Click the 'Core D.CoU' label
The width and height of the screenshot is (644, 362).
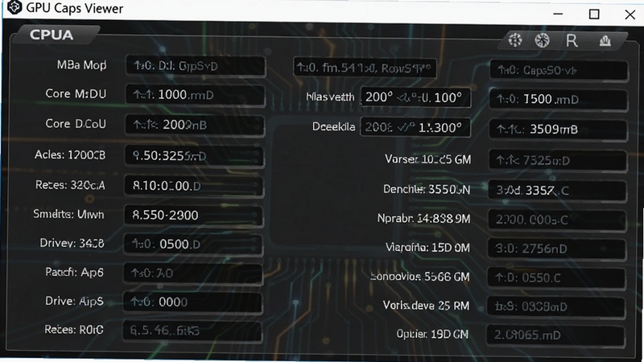(x=76, y=124)
